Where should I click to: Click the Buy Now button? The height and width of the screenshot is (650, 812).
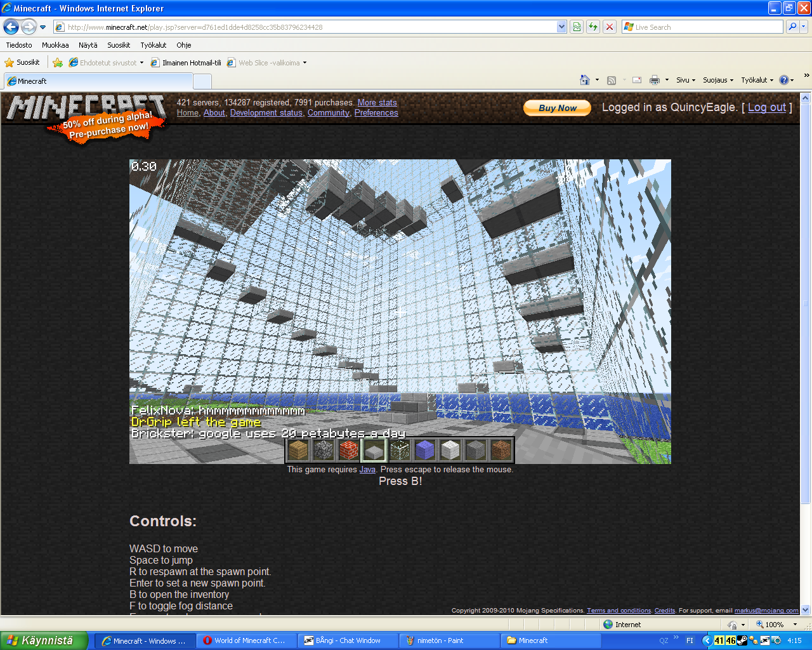[x=558, y=108]
